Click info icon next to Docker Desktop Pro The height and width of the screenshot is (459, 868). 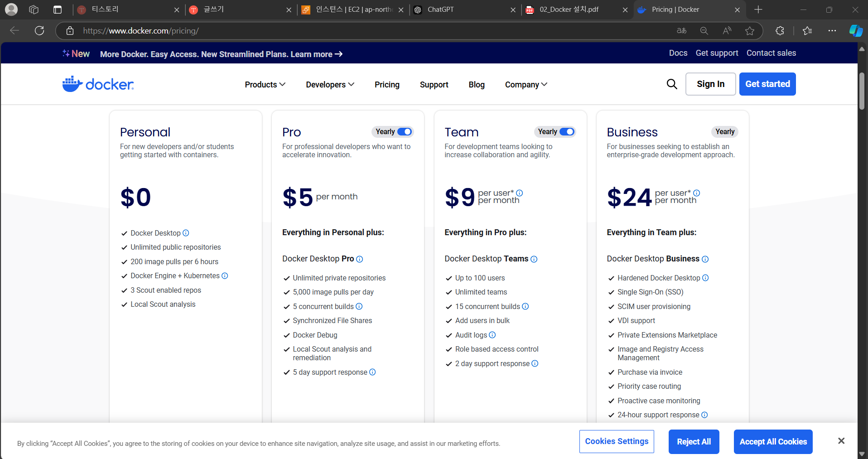coord(360,259)
